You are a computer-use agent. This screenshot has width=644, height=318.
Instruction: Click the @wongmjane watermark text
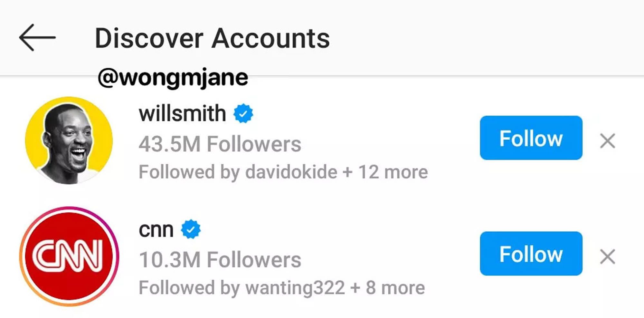click(173, 78)
